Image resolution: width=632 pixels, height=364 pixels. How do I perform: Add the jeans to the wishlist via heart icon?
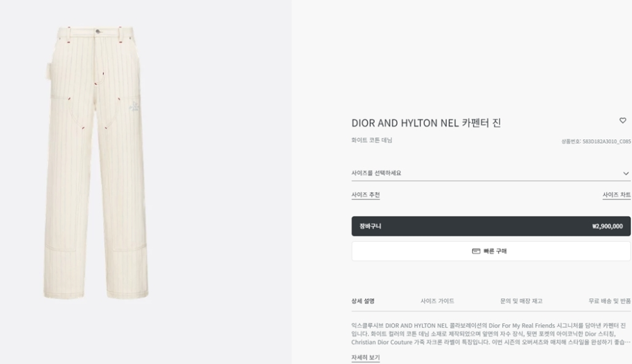tap(623, 121)
